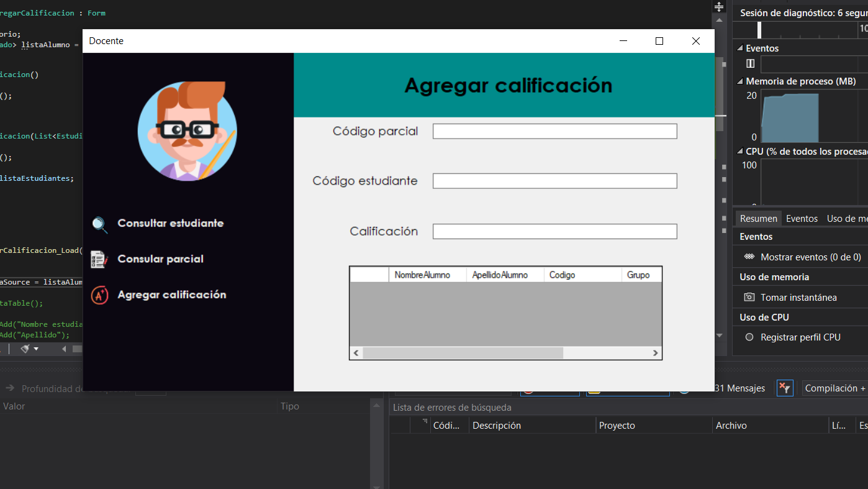
Task: Click the split editor icon above the code scrollbar
Action: [719, 7]
